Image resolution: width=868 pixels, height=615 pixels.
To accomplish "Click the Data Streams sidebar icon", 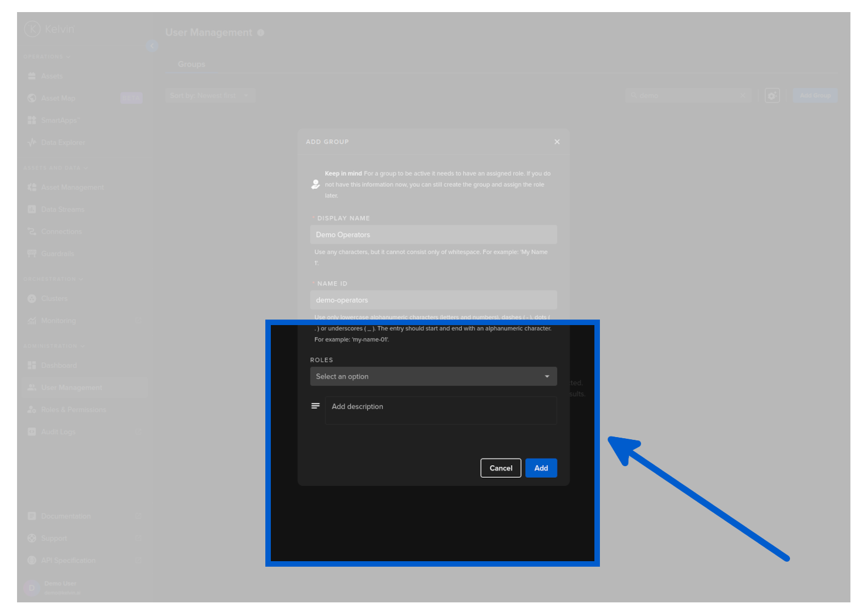I will (32, 209).
